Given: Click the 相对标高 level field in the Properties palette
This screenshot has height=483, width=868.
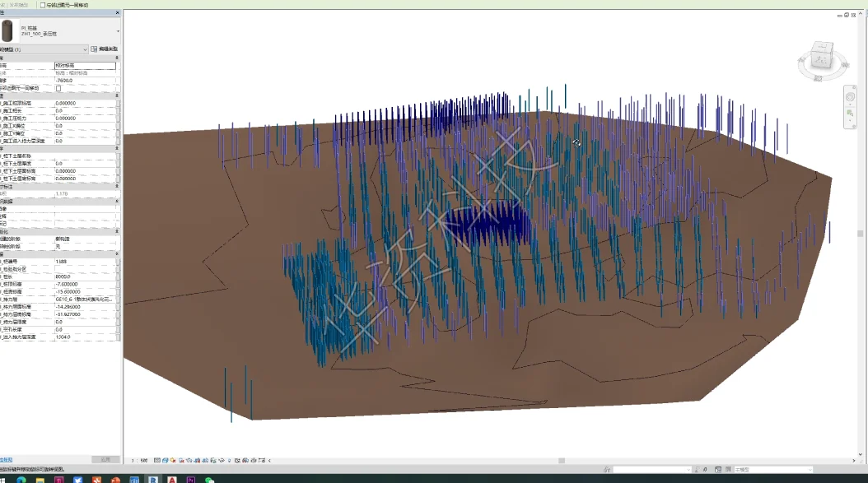Looking at the screenshot, I should [86, 65].
